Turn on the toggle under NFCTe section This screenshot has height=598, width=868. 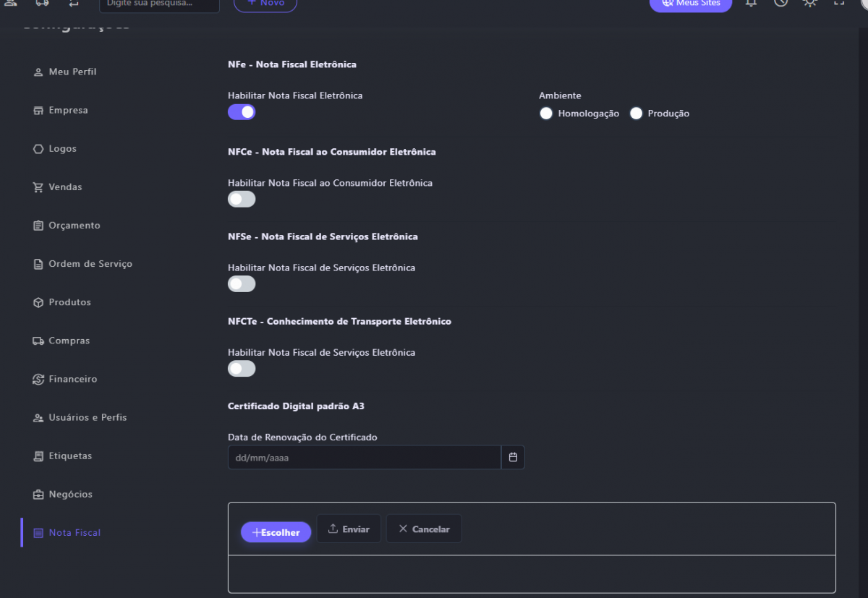pyautogui.click(x=242, y=369)
